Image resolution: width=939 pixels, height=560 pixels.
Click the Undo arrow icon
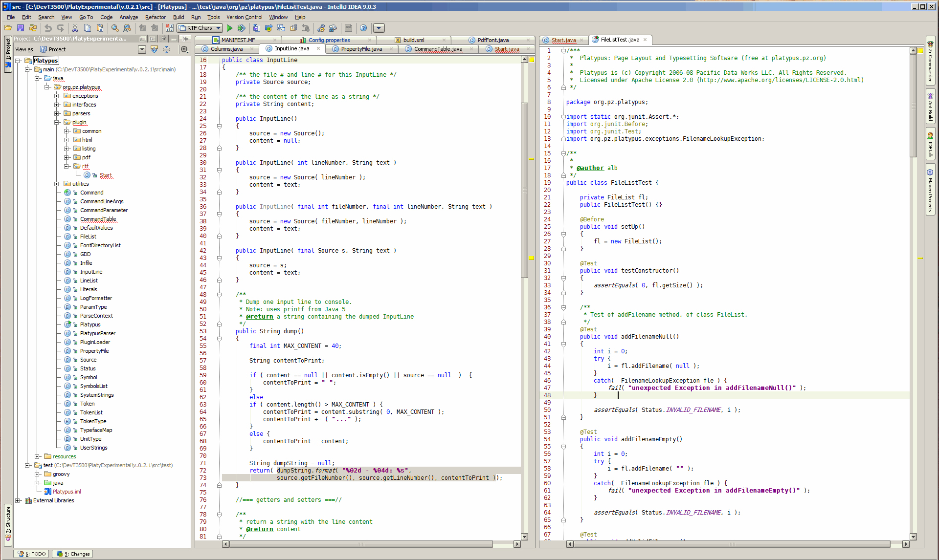[x=48, y=28]
